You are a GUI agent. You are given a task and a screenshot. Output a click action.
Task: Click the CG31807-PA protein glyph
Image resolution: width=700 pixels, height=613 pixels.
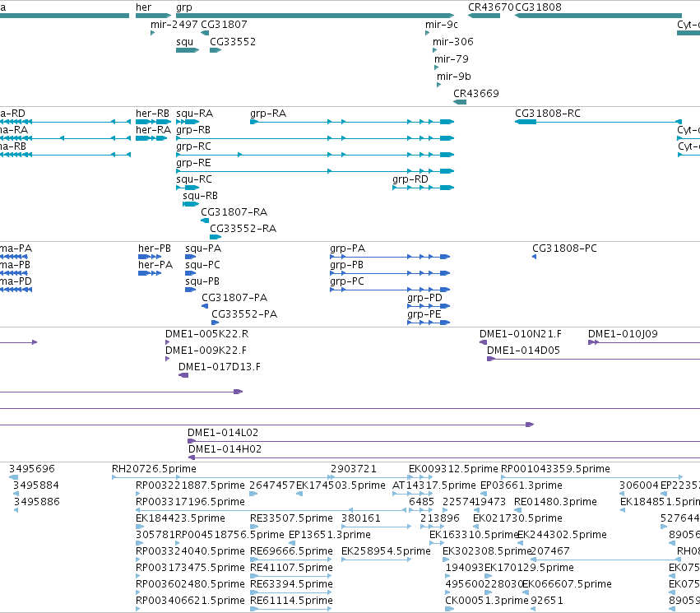click(x=205, y=306)
